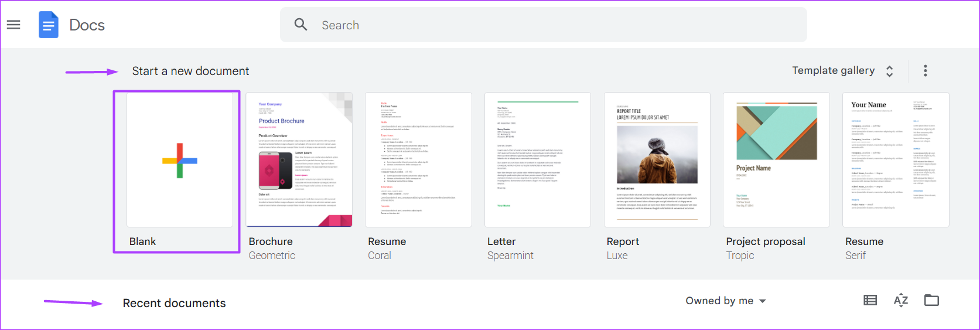Click the Blank document label
The width and height of the screenshot is (980, 330).
(x=142, y=241)
